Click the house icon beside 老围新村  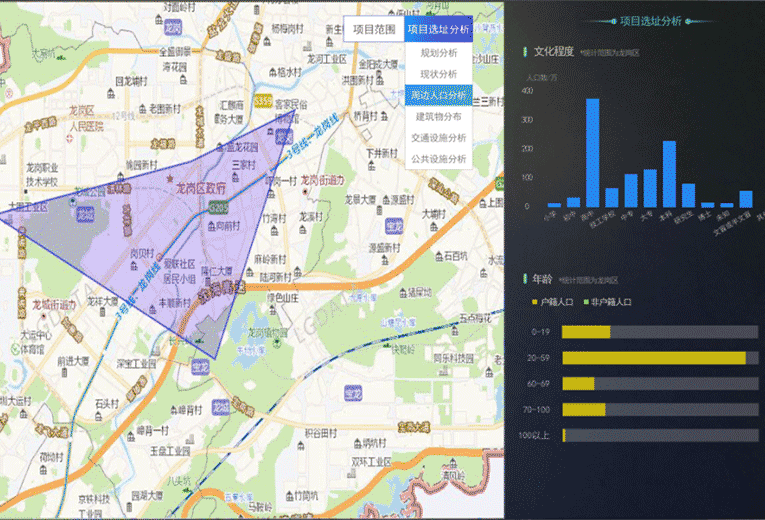click(141, 105)
